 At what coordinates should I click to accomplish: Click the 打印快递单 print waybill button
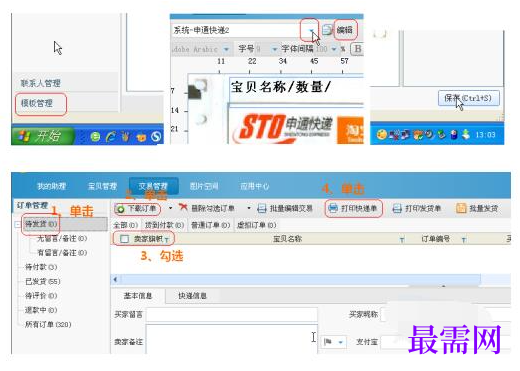(353, 209)
